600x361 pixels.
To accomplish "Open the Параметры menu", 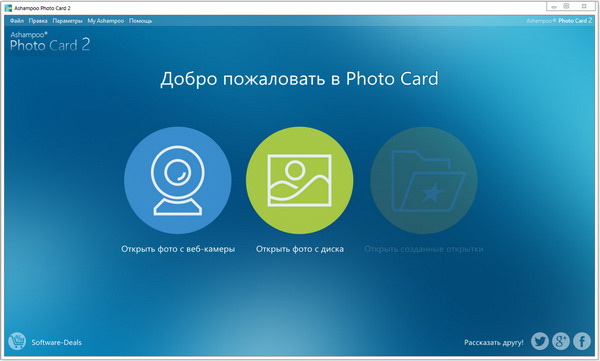I will point(67,21).
